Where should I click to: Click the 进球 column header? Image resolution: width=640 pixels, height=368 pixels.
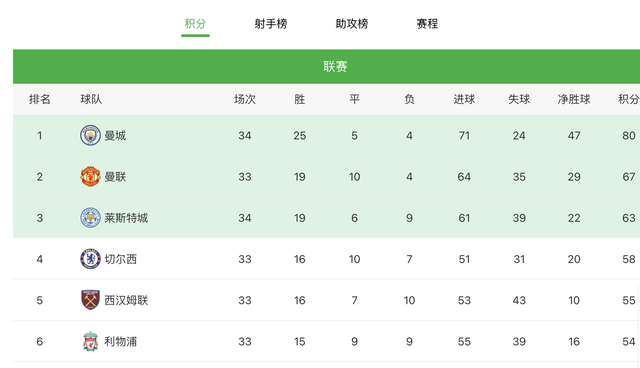464,99
